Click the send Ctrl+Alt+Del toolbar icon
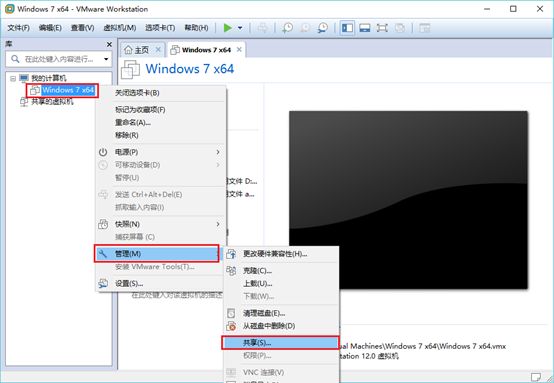Viewport: 554px width, 383px height. [262, 28]
